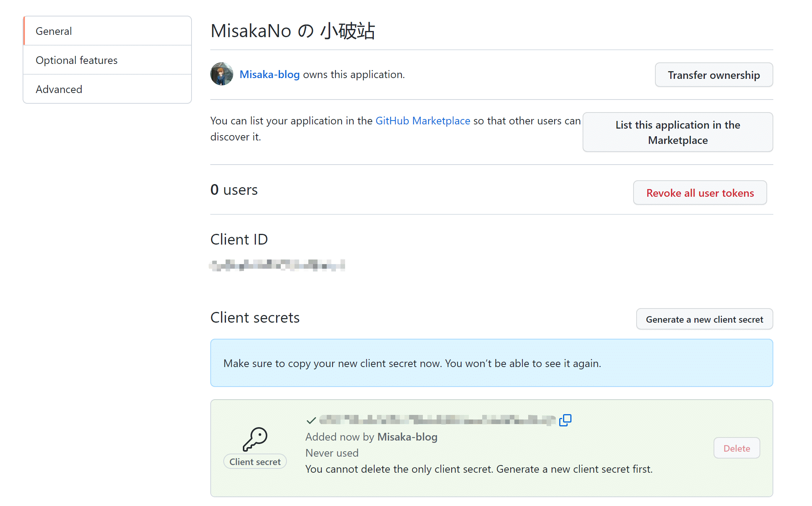This screenshot has height=506, width=812.
Task: Click the key icon in the client secret card
Action: point(255,439)
